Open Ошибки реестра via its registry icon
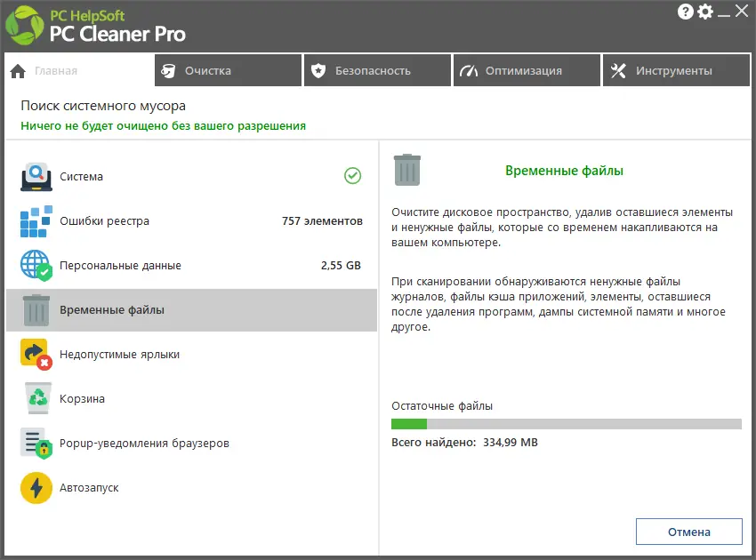 pyautogui.click(x=36, y=220)
